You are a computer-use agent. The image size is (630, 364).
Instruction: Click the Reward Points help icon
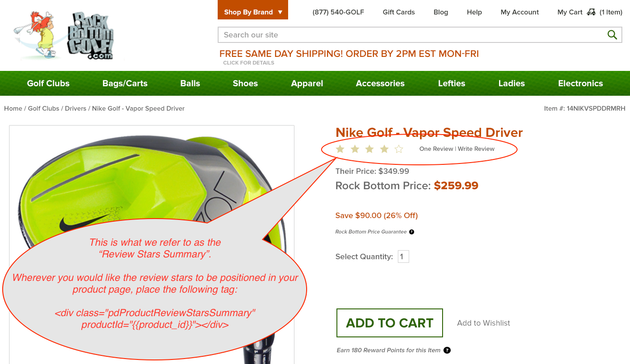(447, 350)
